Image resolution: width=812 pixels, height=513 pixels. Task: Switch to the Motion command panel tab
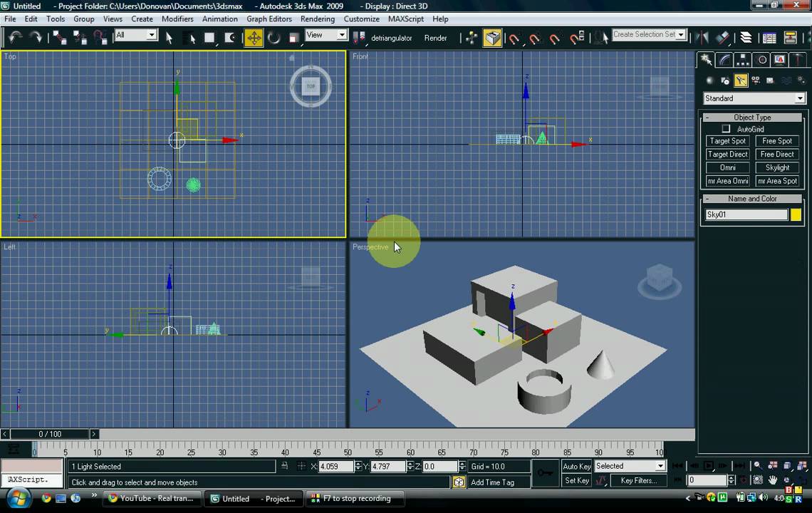(x=761, y=60)
